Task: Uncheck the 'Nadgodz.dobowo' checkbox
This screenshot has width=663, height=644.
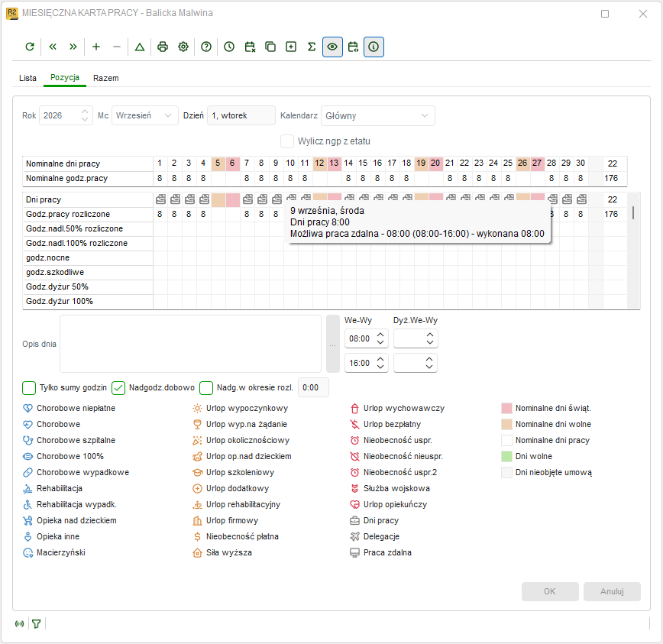Action: tap(118, 388)
